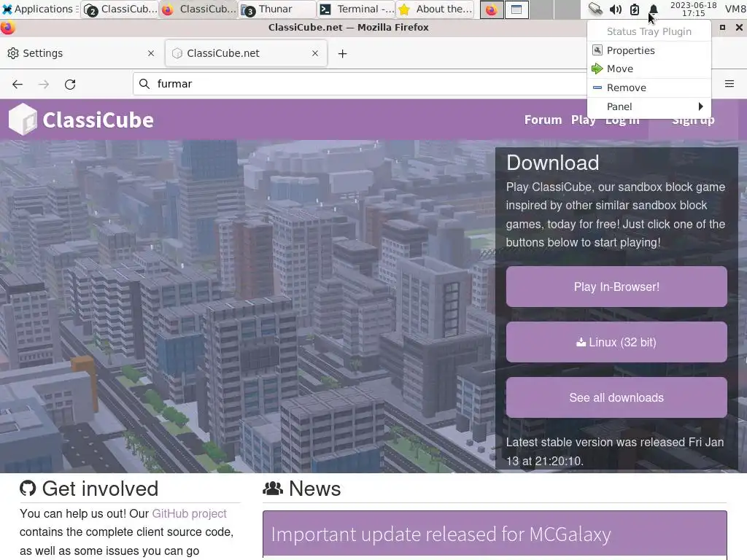Click the Get involved heading
747x560 pixels.
click(x=100, y=489)
